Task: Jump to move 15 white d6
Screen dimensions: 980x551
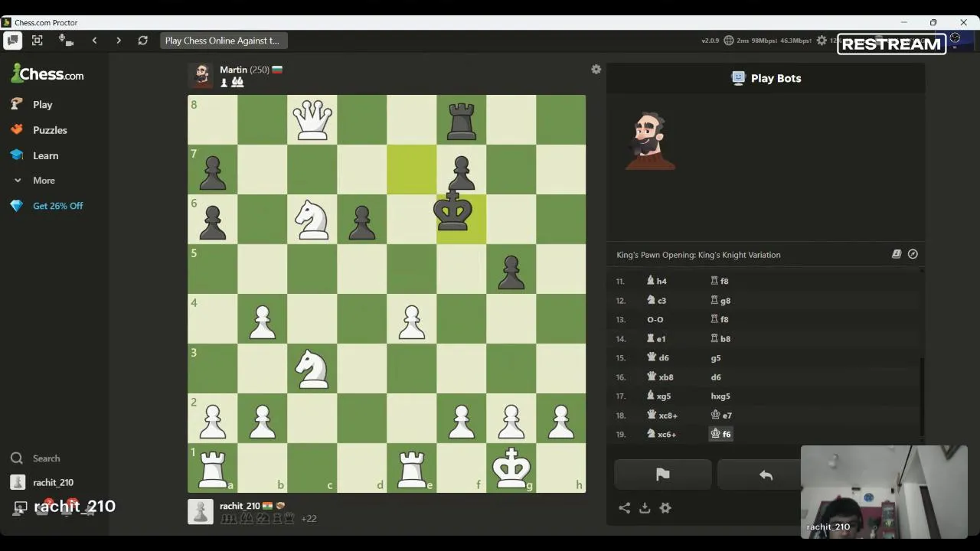Action: pyautogui.click(x=658, y=357)
